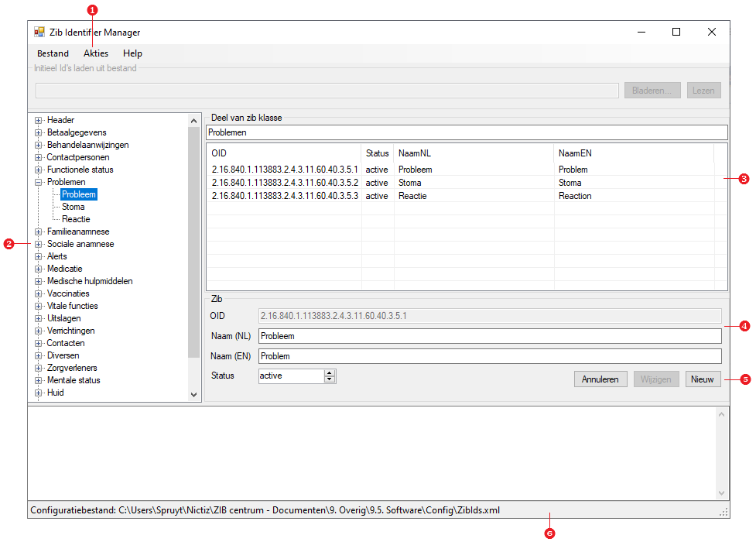Select the Zorgverleners tree label
756x542 pixels.
pyautogui.click(x=72, y=368)
